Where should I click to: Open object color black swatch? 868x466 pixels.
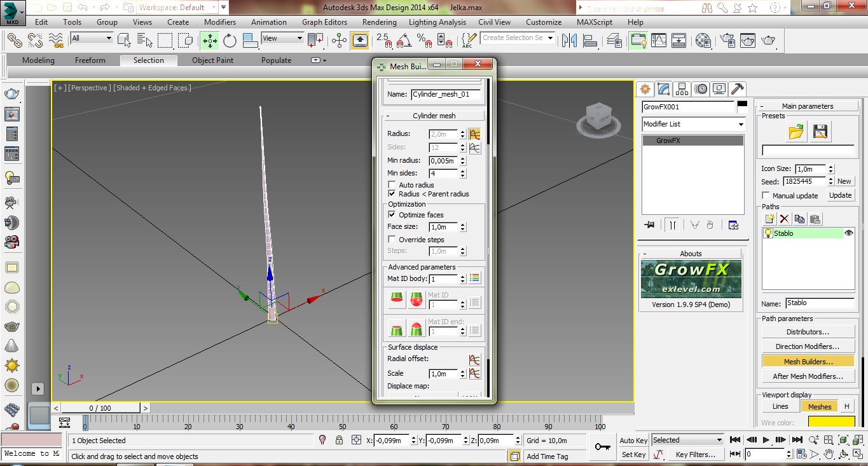tap(741, 105)
